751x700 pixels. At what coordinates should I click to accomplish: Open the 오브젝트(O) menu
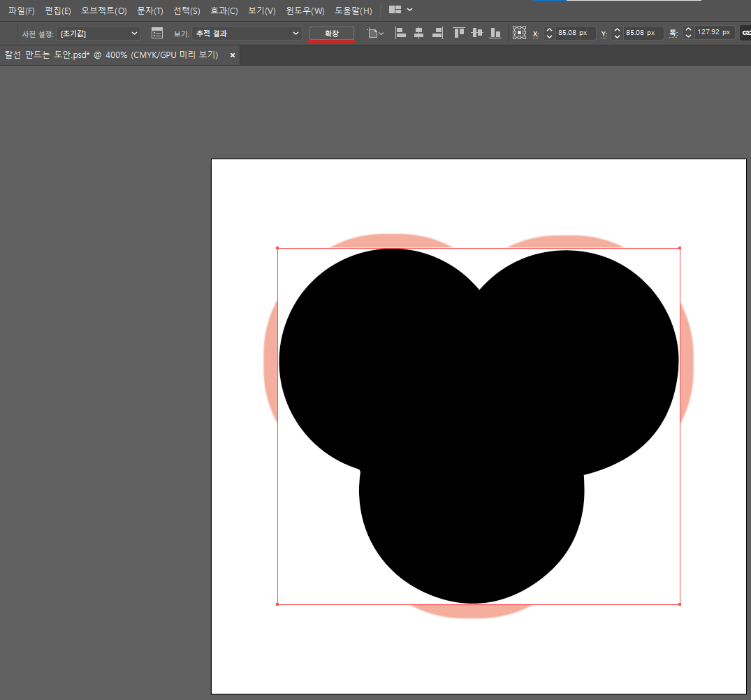(x=104, y=10)
